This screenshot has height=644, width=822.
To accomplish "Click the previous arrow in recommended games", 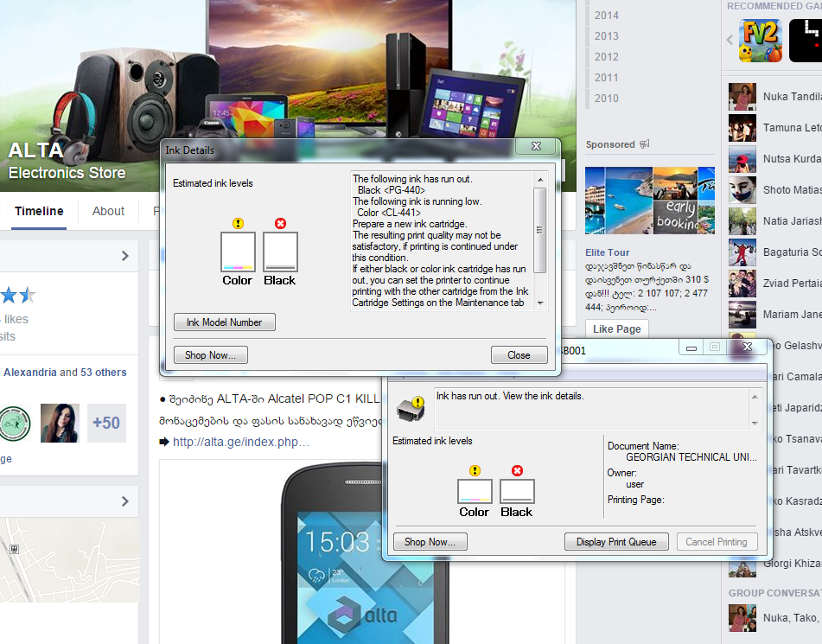I will (x=730, y=40).
